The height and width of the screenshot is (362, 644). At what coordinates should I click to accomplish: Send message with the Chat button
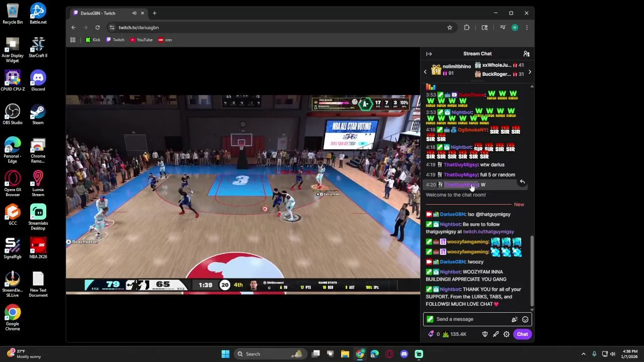(x=522, y=334)
